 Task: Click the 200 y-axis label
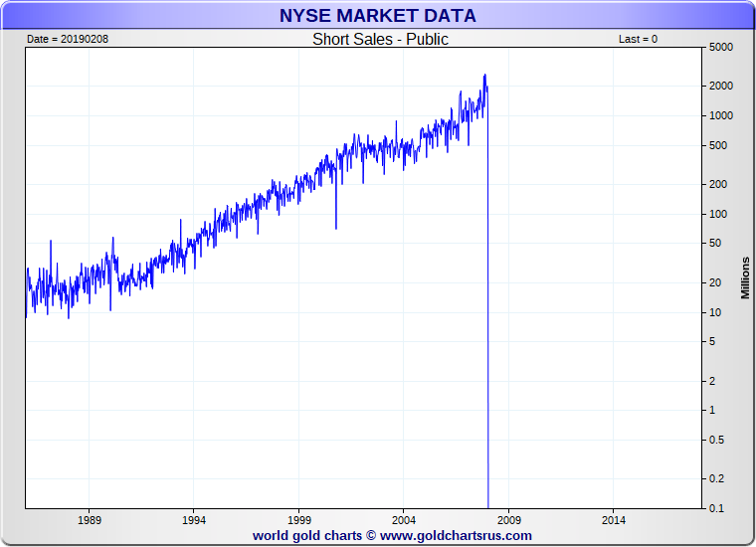(x=718, y=184)
